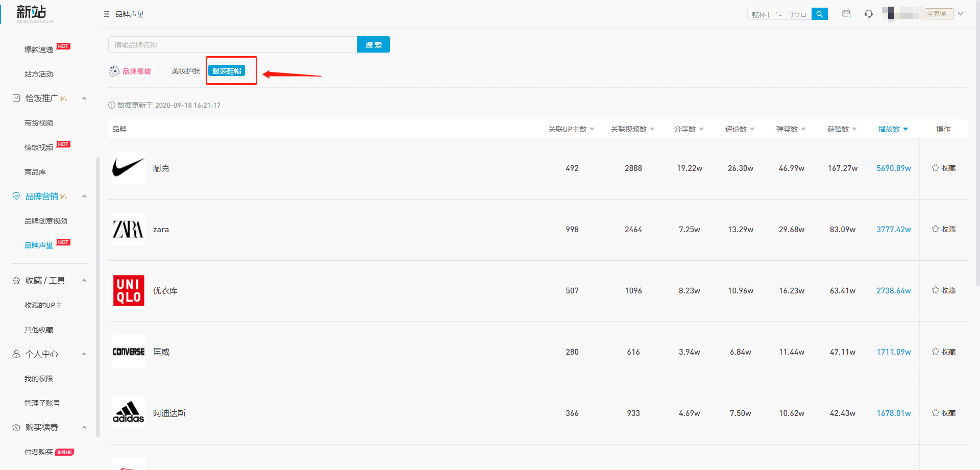Click the 个人中心 person icon
This screenshot has width=980, height=470.
tap(16, 354)
